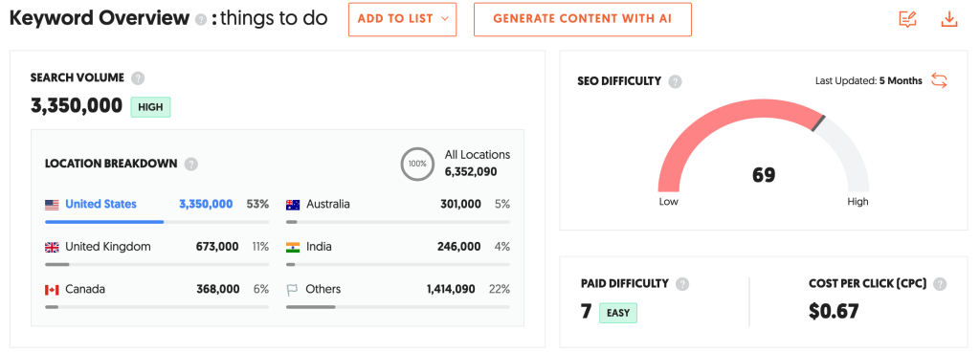Click Generate Content with AI button
This screenshot has height=353, width=980.
pyautogui.click(x=583, y=19)
